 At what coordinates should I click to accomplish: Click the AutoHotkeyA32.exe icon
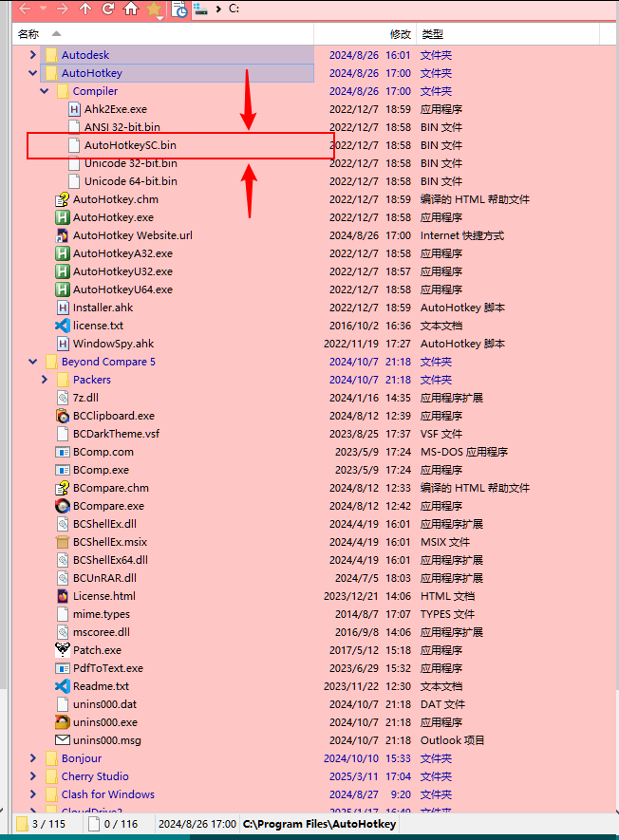click(63, 253)
